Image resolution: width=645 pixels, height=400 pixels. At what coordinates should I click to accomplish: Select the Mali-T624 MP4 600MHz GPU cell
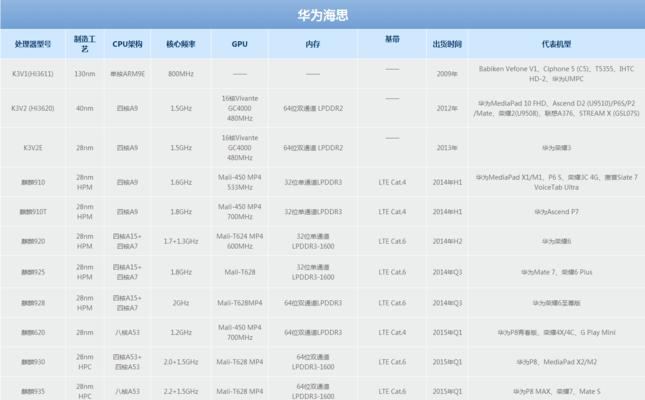[239, 241]
